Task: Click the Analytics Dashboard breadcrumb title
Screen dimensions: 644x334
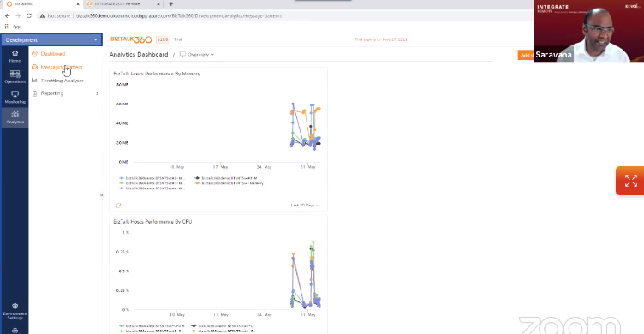Action: 139,54
